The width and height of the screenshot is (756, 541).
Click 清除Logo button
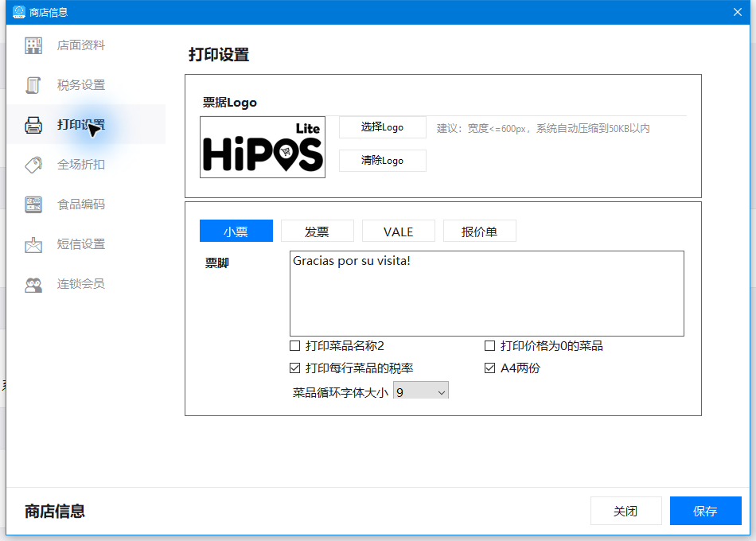[382, 161]
